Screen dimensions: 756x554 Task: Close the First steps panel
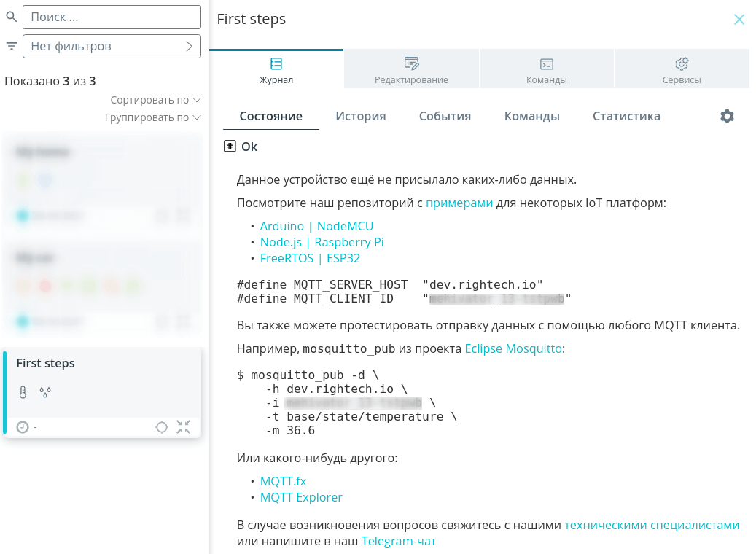(x=739, y=19)
